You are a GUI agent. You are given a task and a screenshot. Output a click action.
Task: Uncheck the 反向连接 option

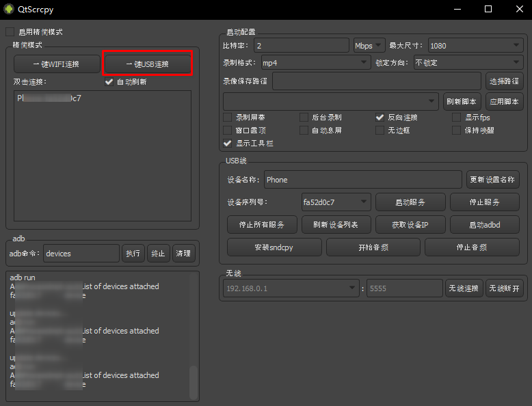click(380, 118)
